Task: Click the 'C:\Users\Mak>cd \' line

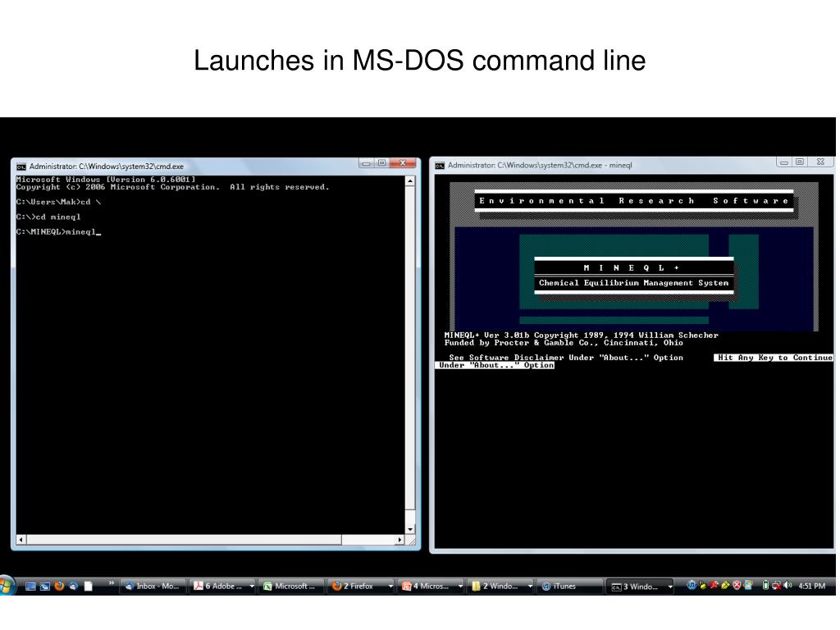Action: 58,202
